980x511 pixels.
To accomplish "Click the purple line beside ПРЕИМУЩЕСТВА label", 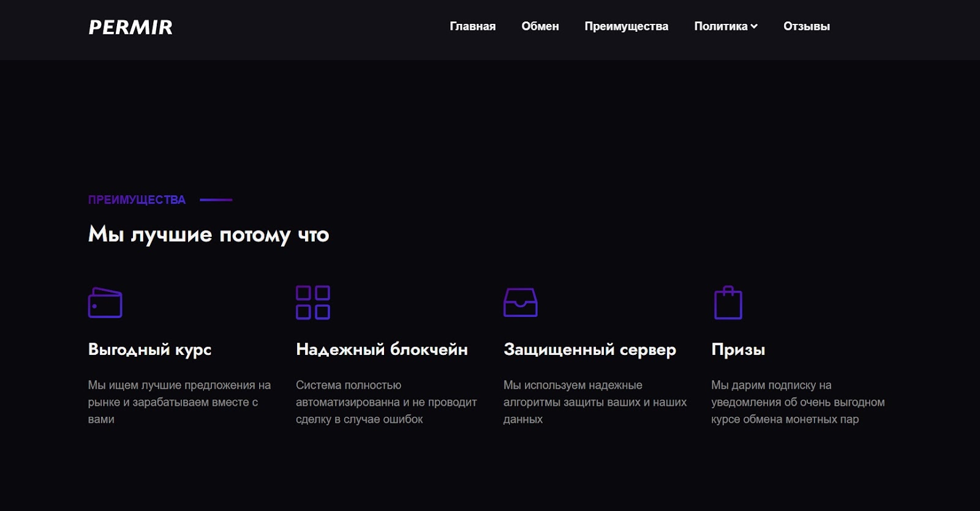I will (x=216, y=200).
